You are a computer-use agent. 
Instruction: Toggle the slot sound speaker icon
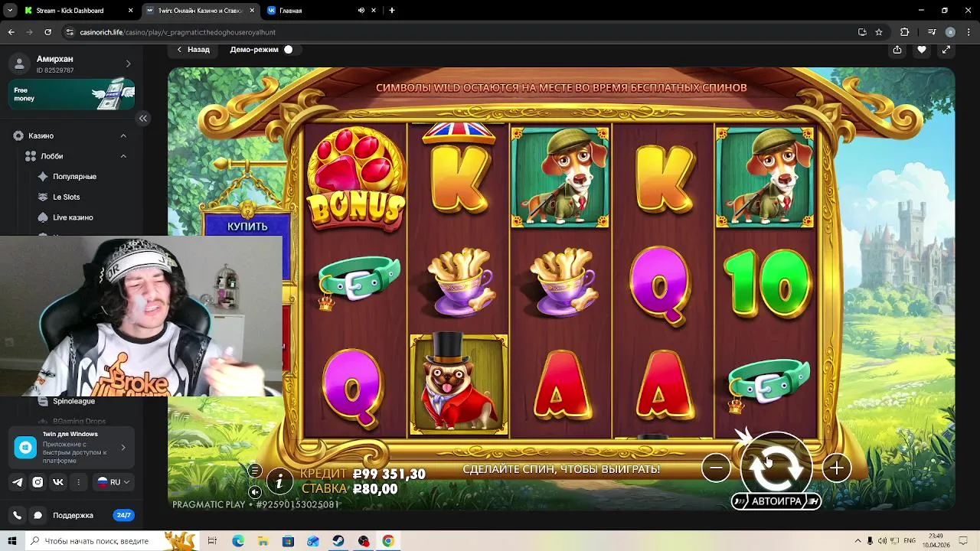(x=255, y=492)
